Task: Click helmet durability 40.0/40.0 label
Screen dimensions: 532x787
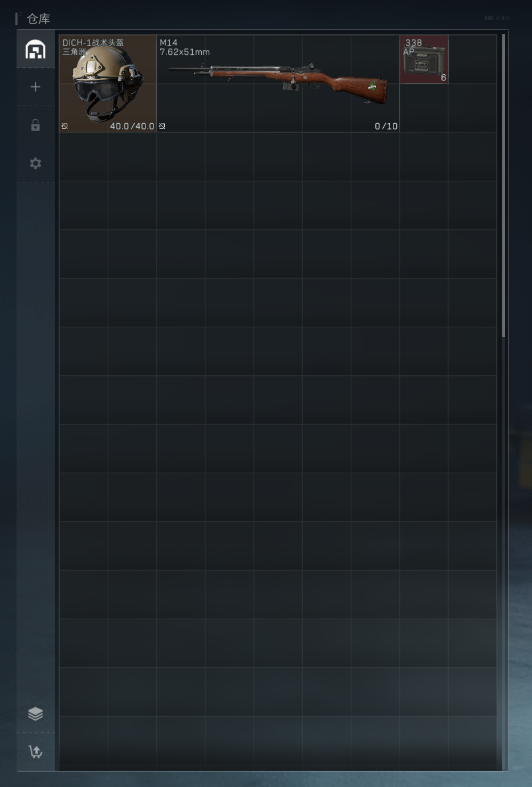Action: click(132, 126)
